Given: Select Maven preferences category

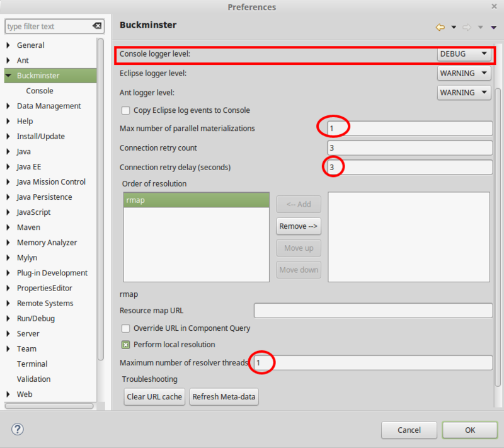Looking at the screenshot, I should (28, 227).
